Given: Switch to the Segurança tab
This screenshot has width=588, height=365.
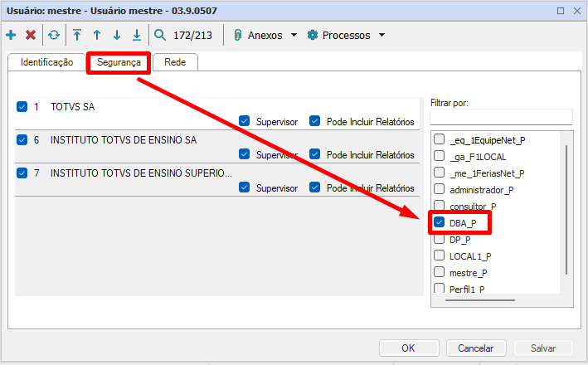Looking at the screenshot, I should coord(119,62).
